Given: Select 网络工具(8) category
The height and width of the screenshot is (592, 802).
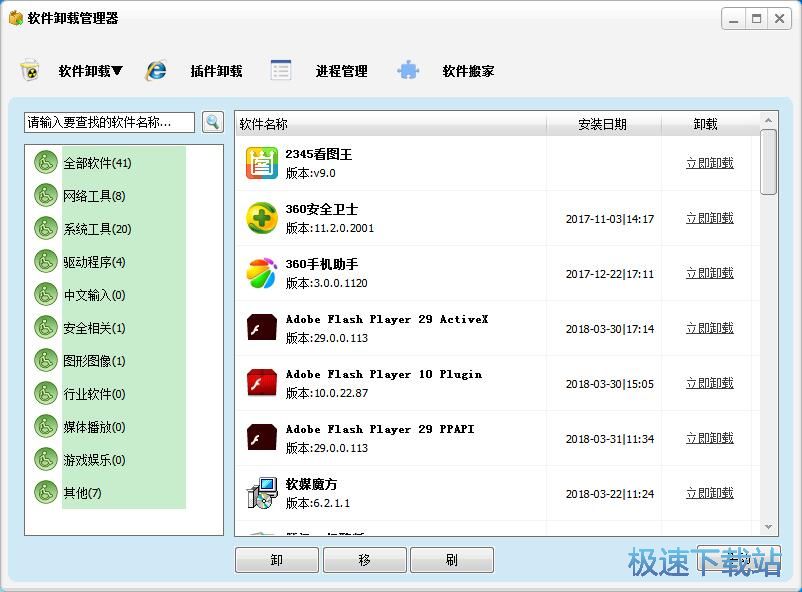Looking at the screenshot, I should coord(94,196).
